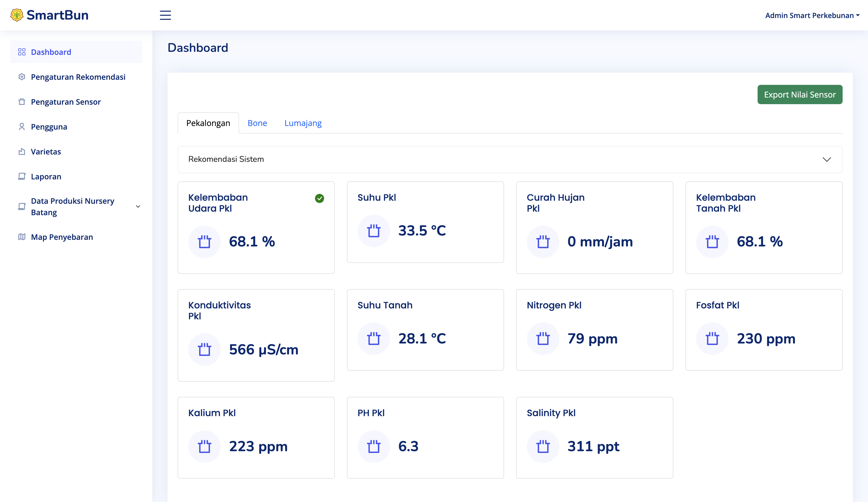Viewport: 868px width, 502px height.
Task: Switch to the Lumajang tab
Action: [x=303, y=123]
